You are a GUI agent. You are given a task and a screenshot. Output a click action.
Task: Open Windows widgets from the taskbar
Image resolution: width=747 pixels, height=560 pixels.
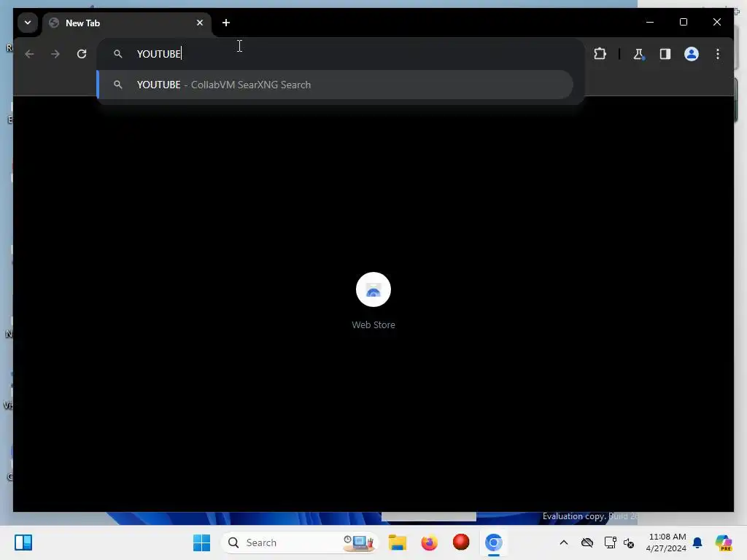pos(23,542)
